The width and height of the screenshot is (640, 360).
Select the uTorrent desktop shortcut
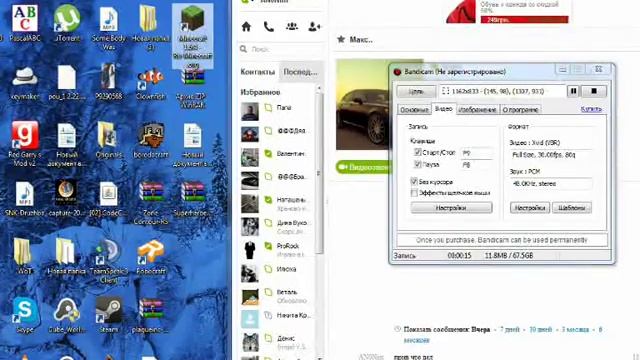[67, 23]
